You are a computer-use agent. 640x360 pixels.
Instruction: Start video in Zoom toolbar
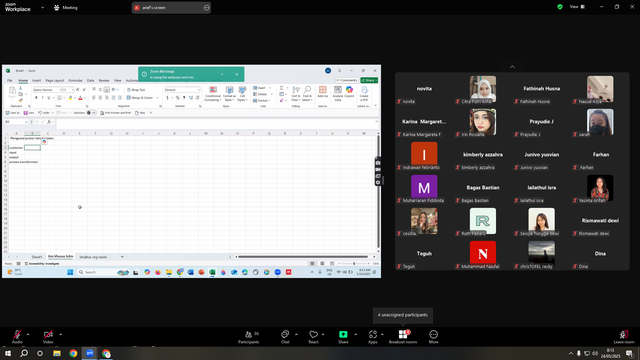[x=48, y=336]
